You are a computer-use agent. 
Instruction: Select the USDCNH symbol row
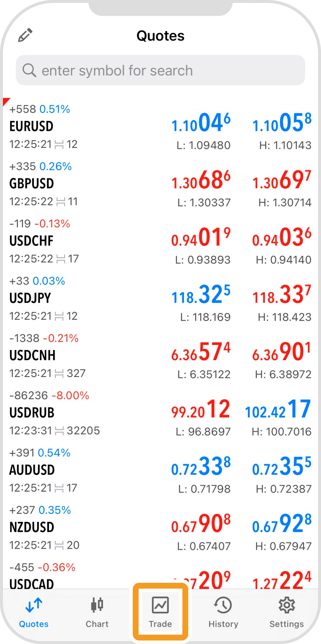click(x=88, y=356)
